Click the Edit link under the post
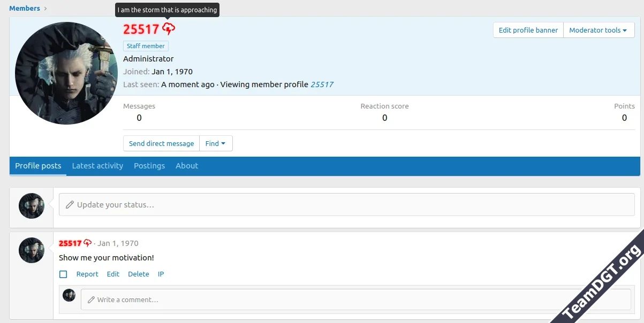The image size is (644, 323). click(113, 274)
